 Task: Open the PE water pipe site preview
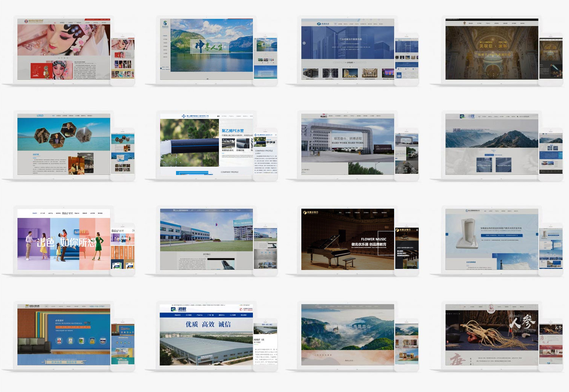tap(206, 144)
